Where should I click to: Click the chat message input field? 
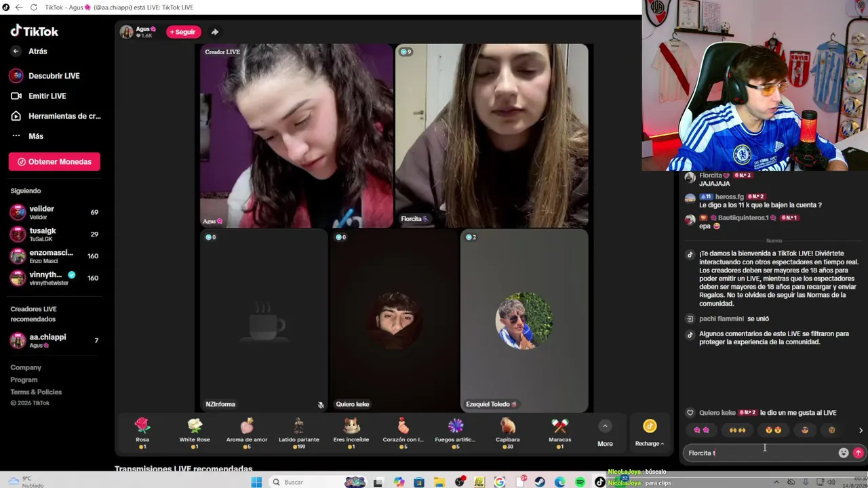761,453
